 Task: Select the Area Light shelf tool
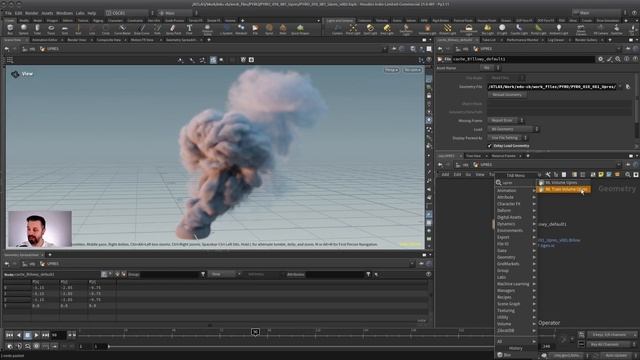(387, 29)
